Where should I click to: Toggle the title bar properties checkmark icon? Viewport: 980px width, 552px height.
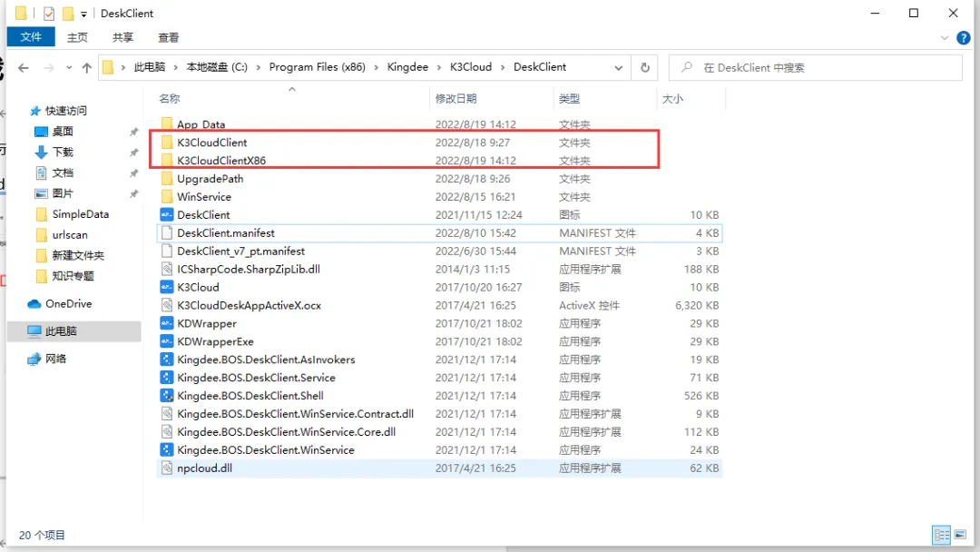(49, 13)
